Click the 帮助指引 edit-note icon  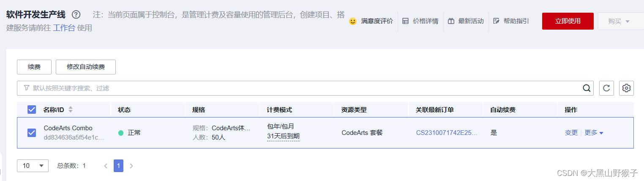496,21
